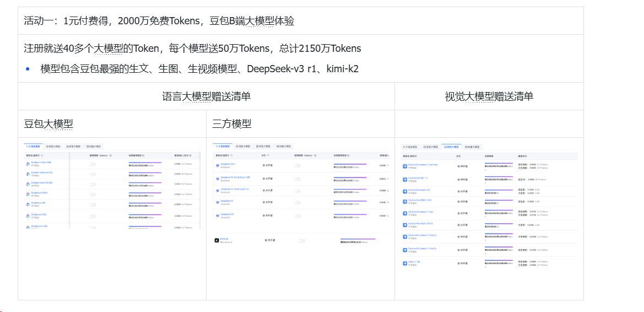Viewport: 644px width, 312px height.
Task: Click the DeepSeek-R1 whale icon
Action: click(x=217, y=202)
